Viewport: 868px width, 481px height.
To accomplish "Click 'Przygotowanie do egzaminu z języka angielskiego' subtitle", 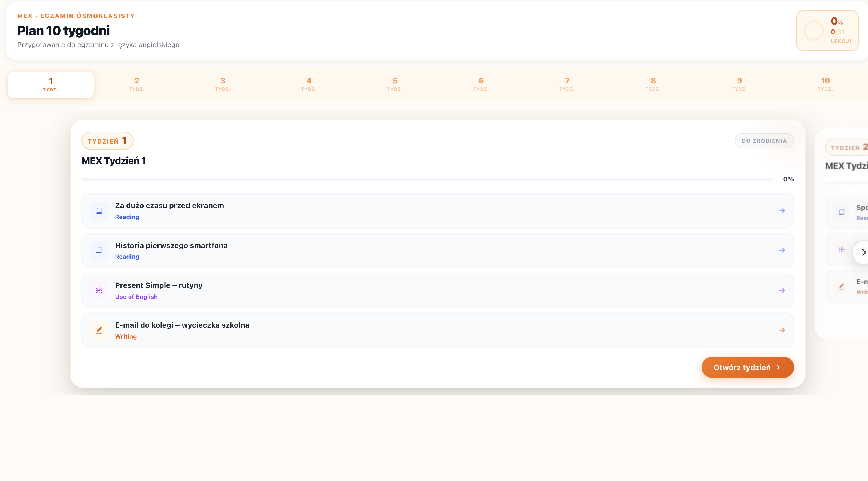I will coord(98,45).
